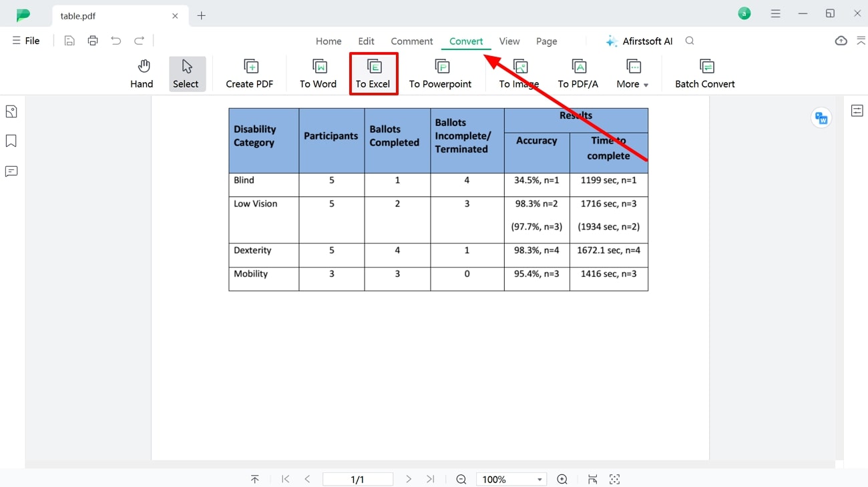Convert the document To Image

pyautogui.click(x=519, y=73)
